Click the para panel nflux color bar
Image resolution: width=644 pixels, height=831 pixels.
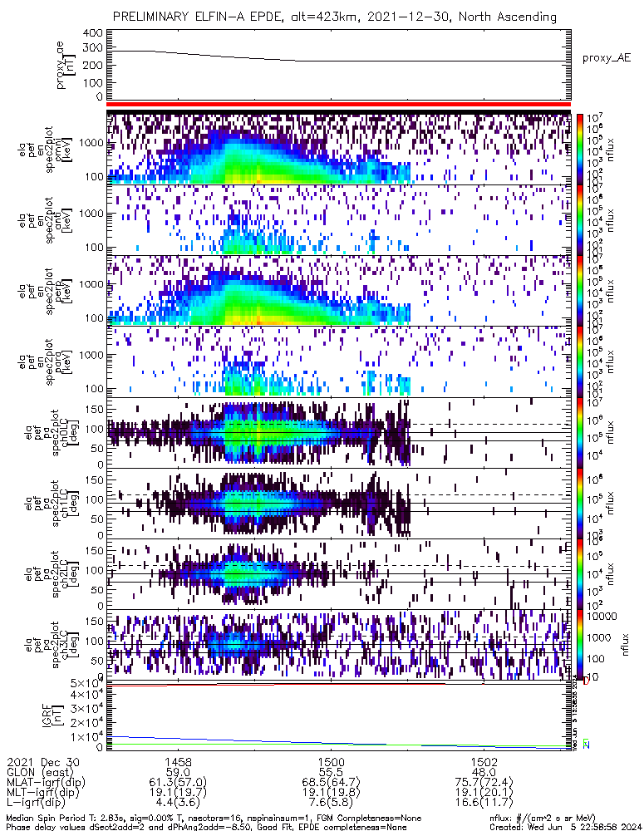pyautogui.click(x=580, y=361)
